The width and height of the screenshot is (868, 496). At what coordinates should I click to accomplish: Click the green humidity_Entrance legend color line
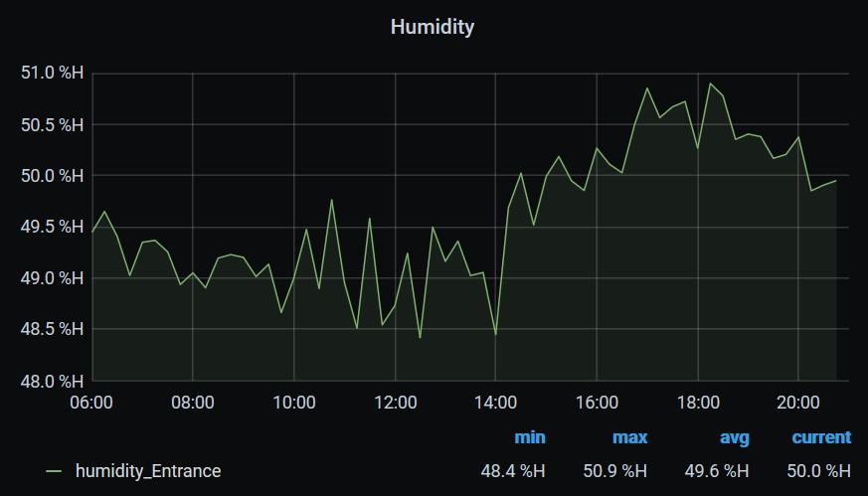(54, 471)
